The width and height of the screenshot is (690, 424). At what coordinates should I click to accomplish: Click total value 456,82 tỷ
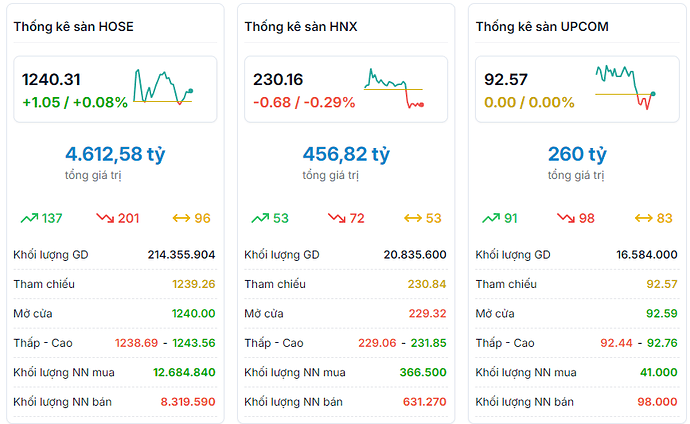[x=346, y=154]
